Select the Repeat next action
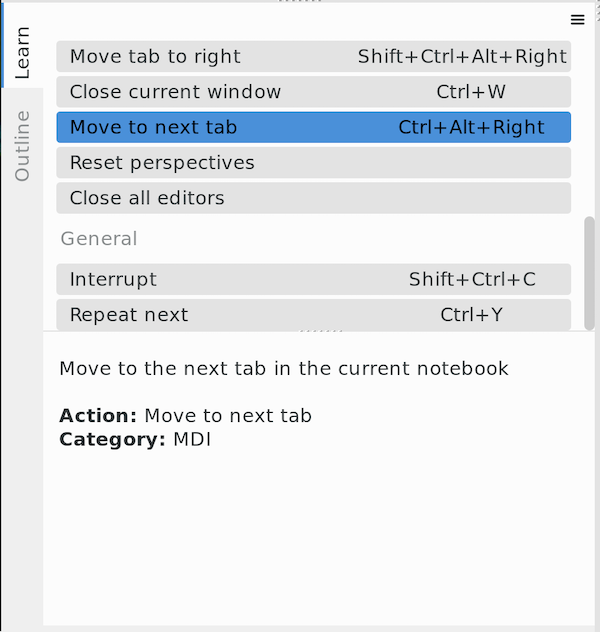 129,314
